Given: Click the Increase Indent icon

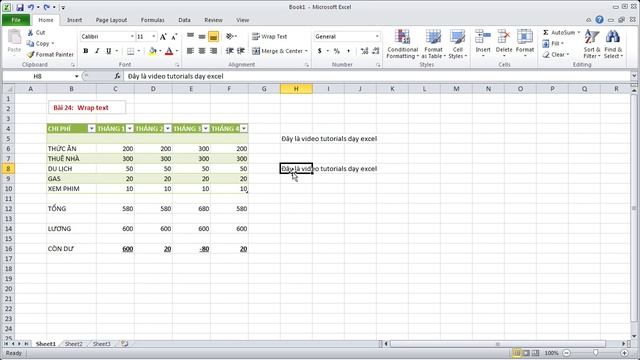Looking at the screenshot, I should click(x=241, y=51).
